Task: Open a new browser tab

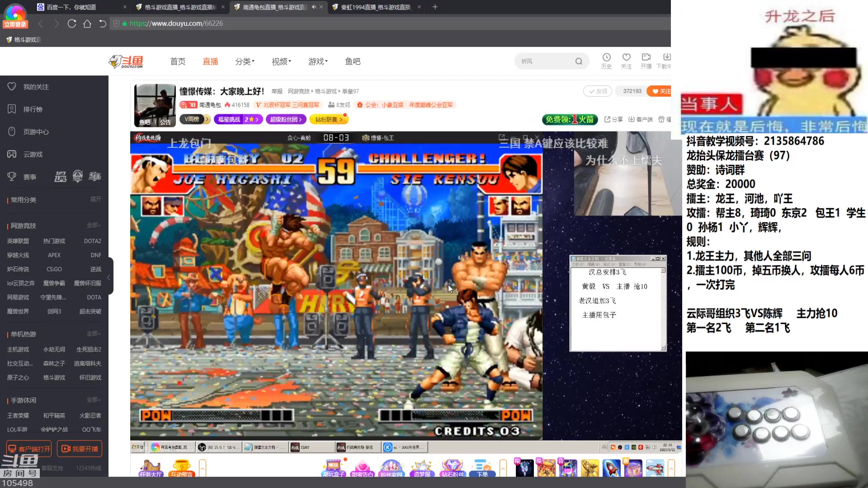Action: tap(435, 7)
